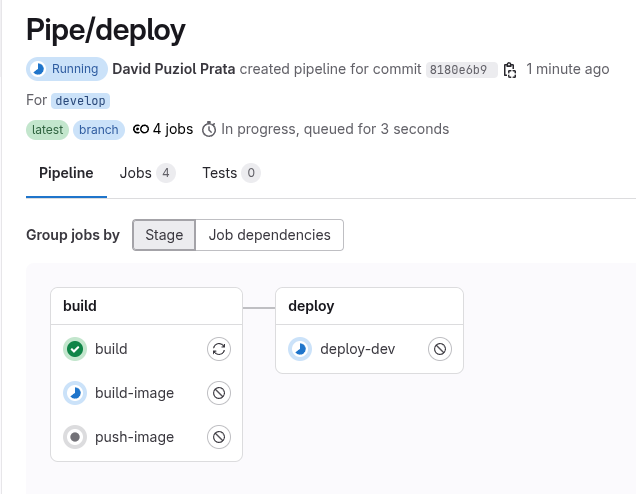636x494 pixels.
Task: Click the passed status icon for build
Action: [x=74, y=349]
